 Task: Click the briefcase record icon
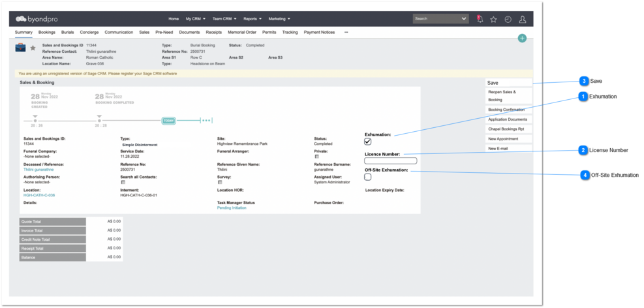coord(20,48)
